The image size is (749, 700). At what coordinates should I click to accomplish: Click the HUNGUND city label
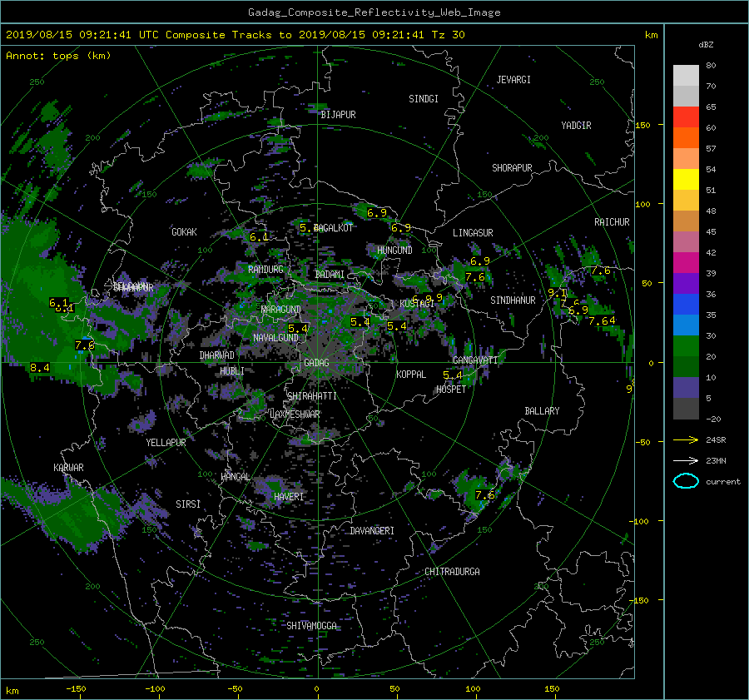(x=394, y=251)
